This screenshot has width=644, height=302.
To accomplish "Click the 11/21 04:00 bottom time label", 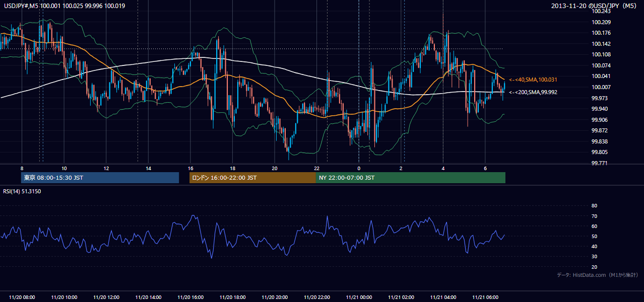I will pyautogui.click(x=443, y=297).
